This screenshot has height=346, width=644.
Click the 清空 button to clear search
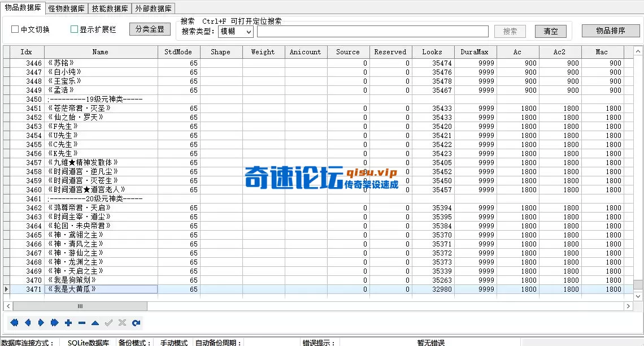click(x=550, y=31)
